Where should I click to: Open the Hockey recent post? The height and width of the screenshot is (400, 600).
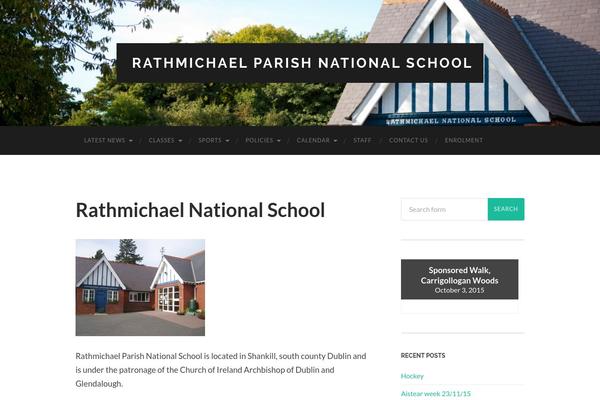[x=412, y=376]
